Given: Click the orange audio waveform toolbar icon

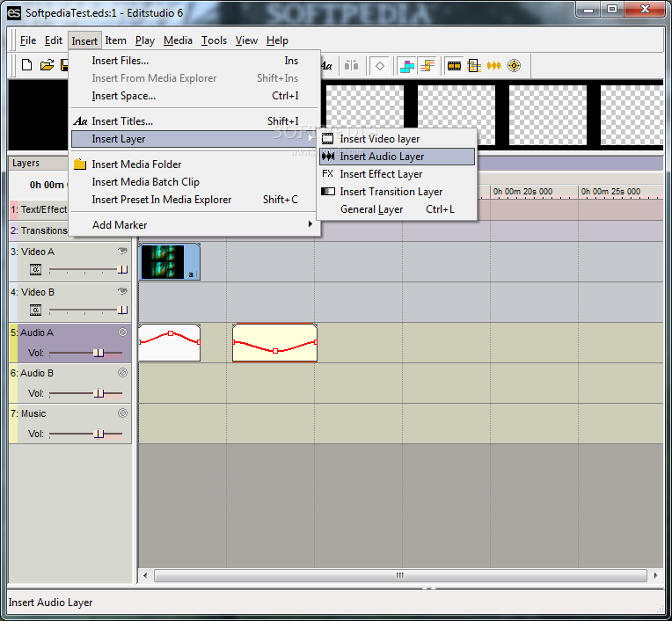Looking at the screenshot, I should pyautogui.click(x=494, y=66).
